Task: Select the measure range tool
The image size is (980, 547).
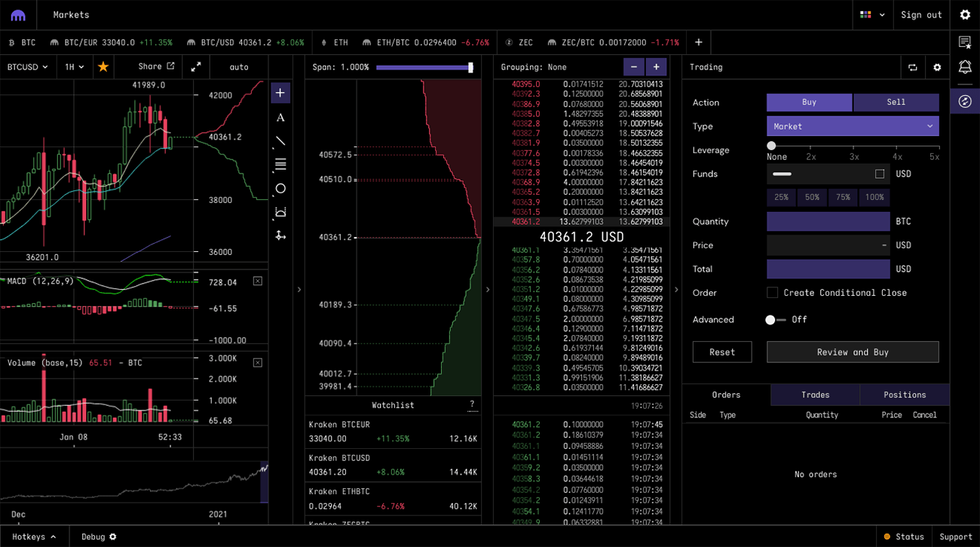Action: click(280, 212)
